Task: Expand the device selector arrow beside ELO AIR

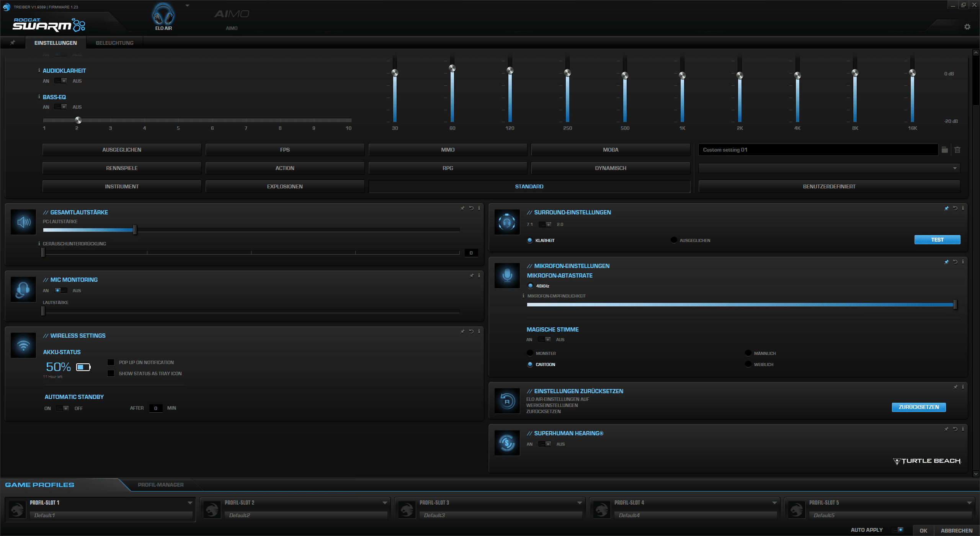Action: point(187,6)
